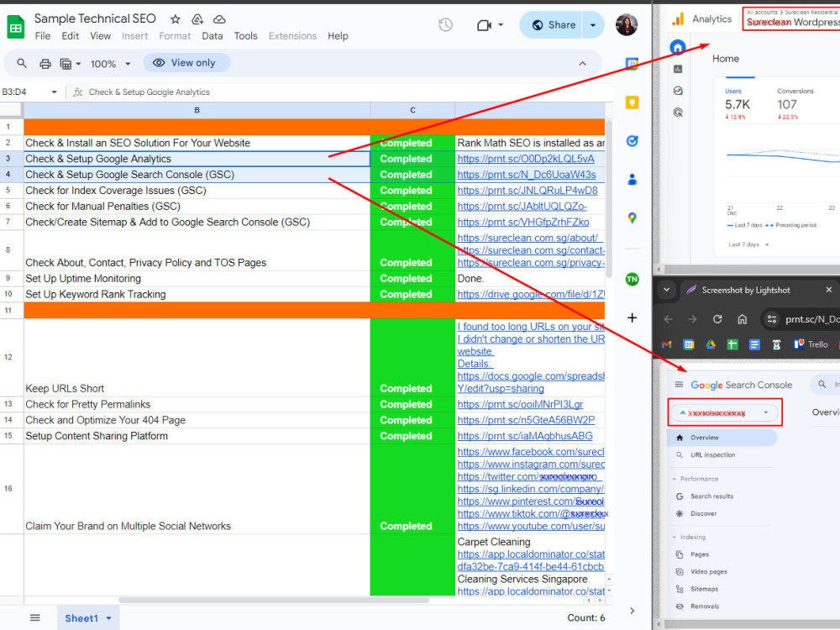The height and width of the screenshot is (630, 840).
Task: Open the File menu
Action: (42, 36)
